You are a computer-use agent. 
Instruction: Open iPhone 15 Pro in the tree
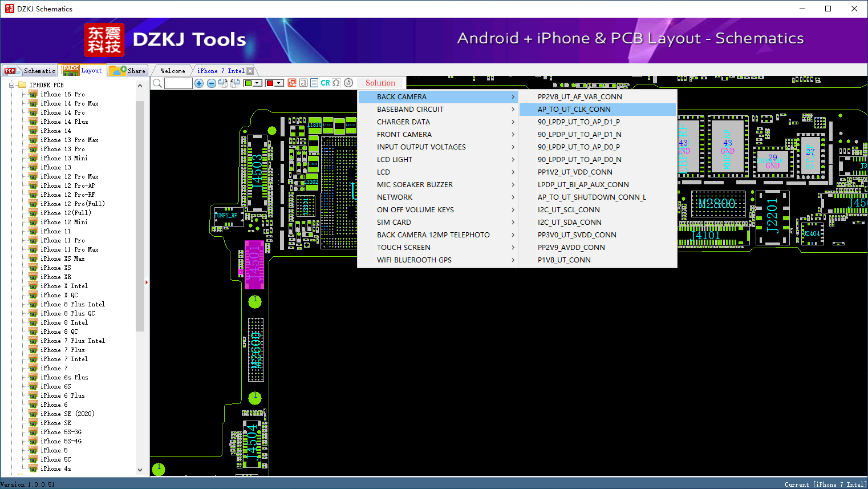coord(63,95)
